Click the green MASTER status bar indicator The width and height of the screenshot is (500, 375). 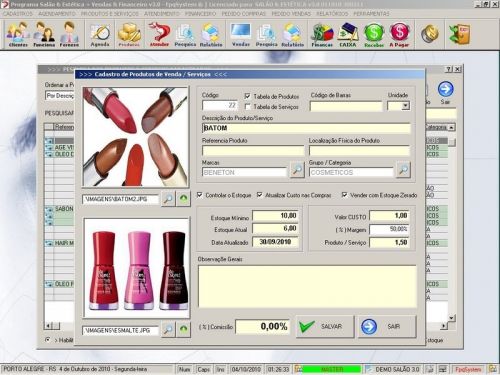point(332,369)
